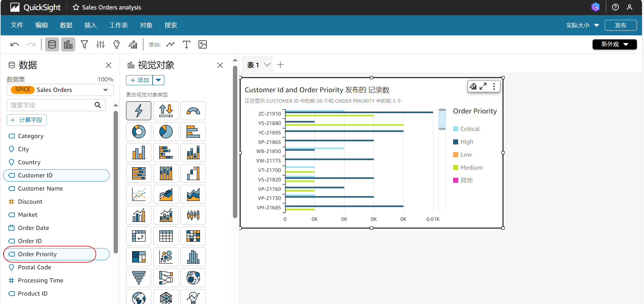Pick the pivot table visual type
Viewport: 644px width, 304px height.
pyautogui.click(x=138, y=236)
